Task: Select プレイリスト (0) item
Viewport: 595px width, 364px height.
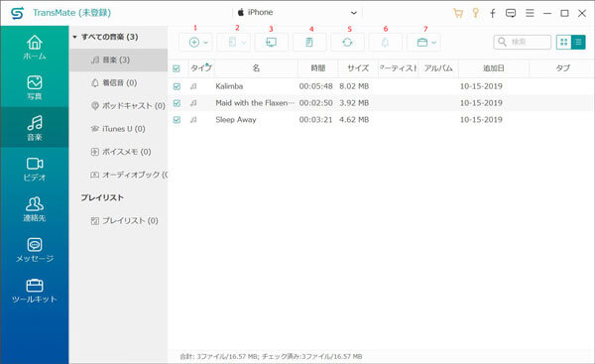Action: (118, 221)
